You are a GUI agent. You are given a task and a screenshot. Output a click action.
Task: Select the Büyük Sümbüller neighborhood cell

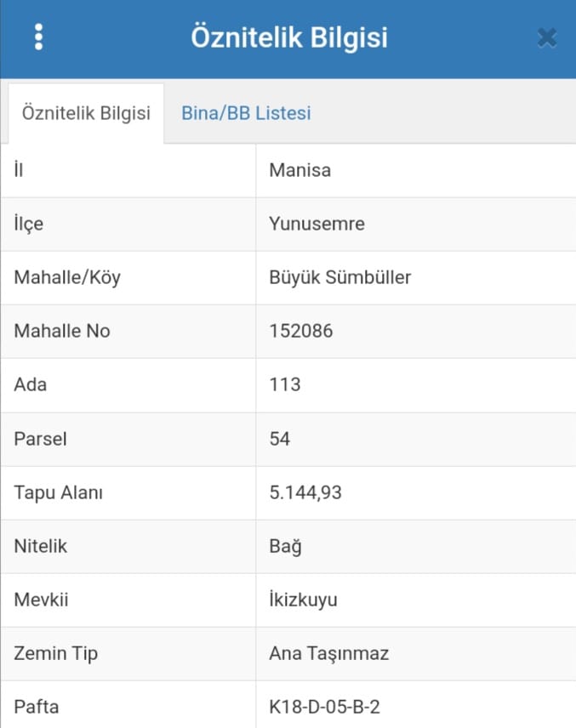click(x=340, y=277)
